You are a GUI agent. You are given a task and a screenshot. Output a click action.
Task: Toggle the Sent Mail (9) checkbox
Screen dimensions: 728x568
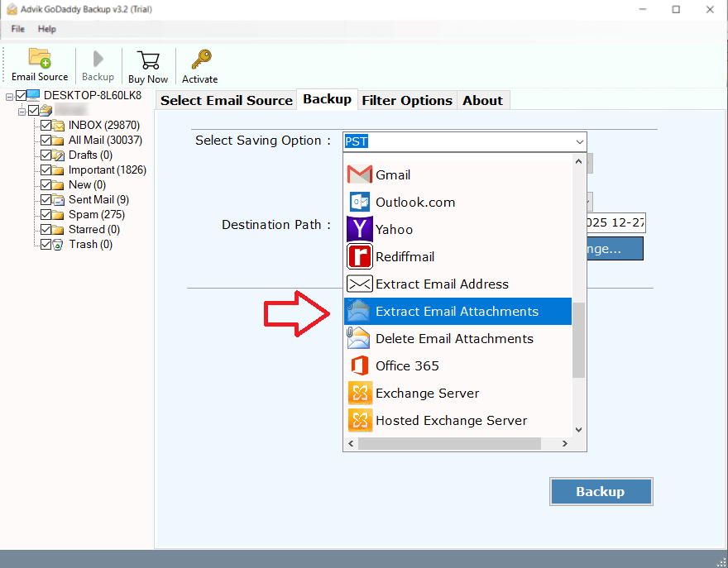46,199
